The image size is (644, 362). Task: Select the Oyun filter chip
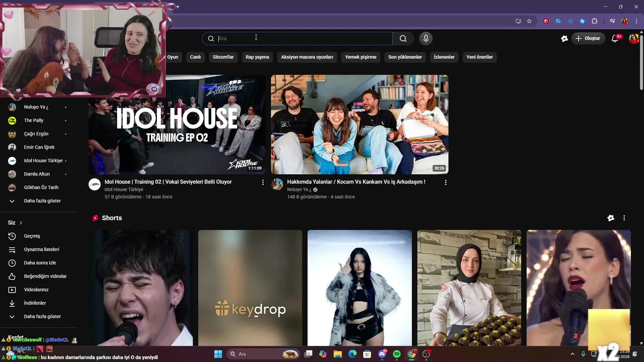point(173,57)
